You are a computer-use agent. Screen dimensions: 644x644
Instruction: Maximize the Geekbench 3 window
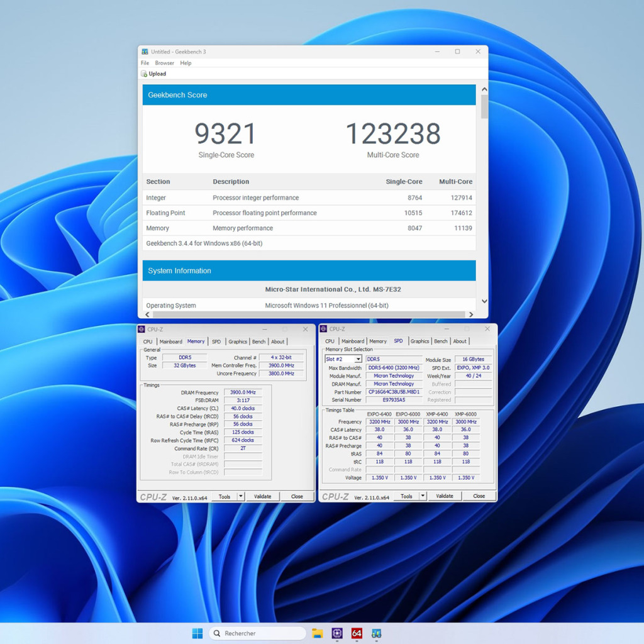[458, 52]
